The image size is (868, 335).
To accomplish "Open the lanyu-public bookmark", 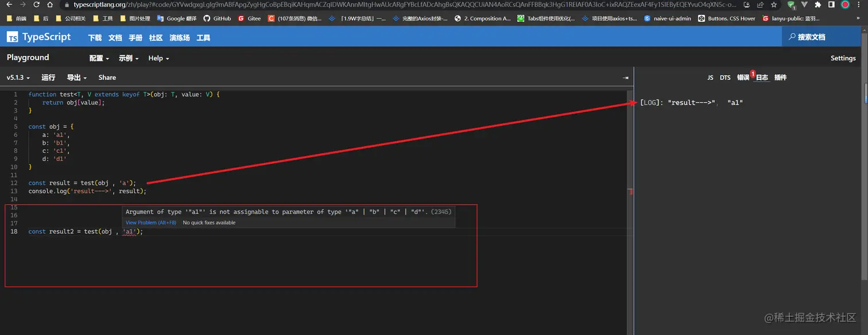I will point(790,18).
